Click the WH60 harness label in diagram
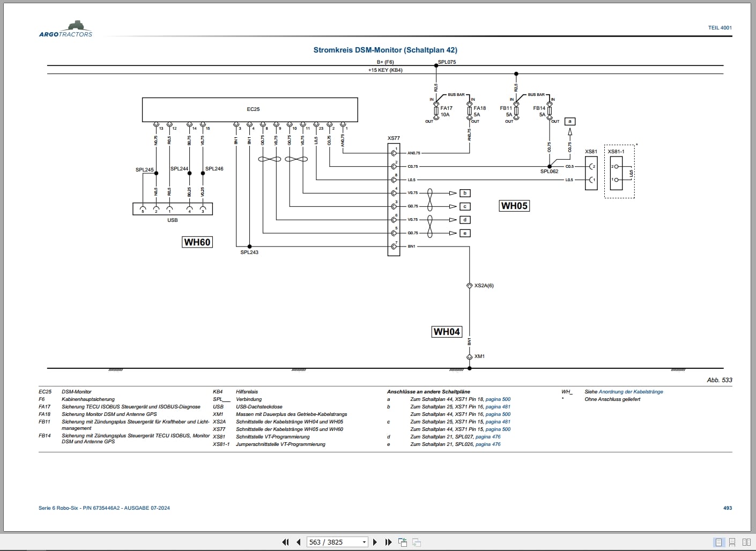Screen dimensions: 756x551 197,242
